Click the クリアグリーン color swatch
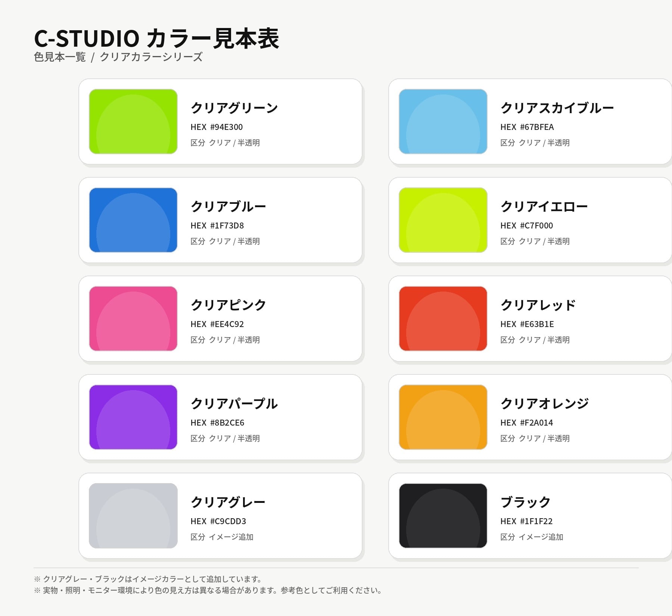The image size is (672, 616). [x=133, y=121]
